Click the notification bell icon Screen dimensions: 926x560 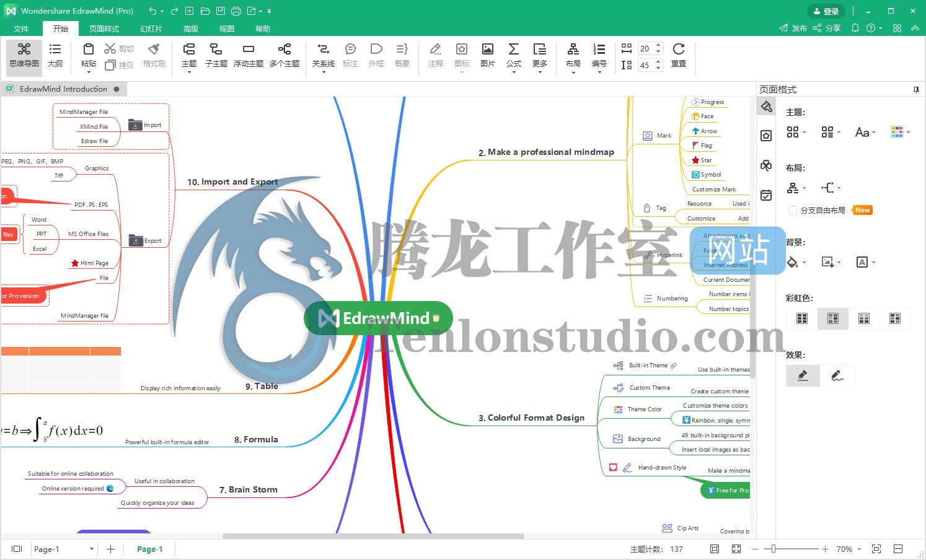pos(855,28)
